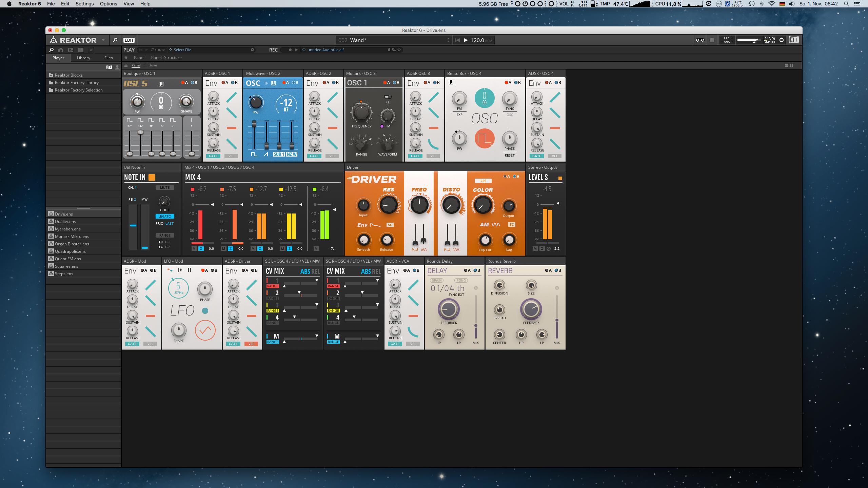Image resolution: width=868 pixels, height=488 pixels.
Task: Open the snapshot selector showing 002 Wand*
Action: pyautogui.click(x=394, y=40)
